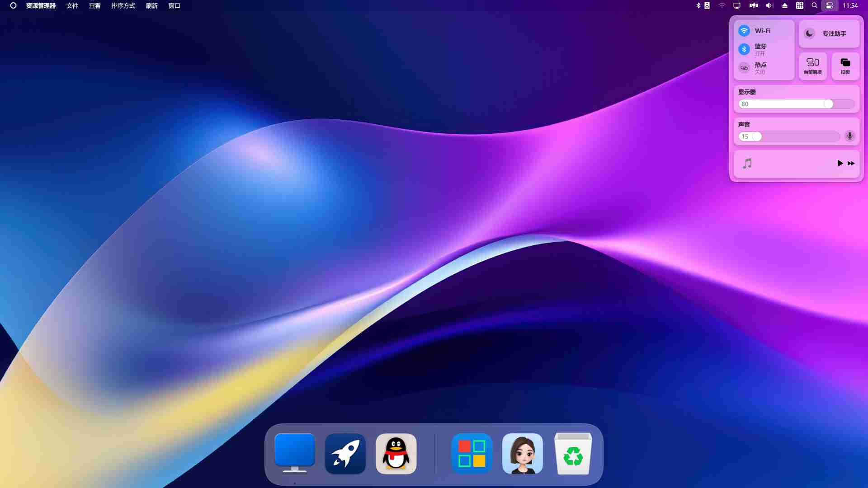This screenshot has height=488, width=868.
Task: Click the play button in the music widget
Action: [840, 163]
